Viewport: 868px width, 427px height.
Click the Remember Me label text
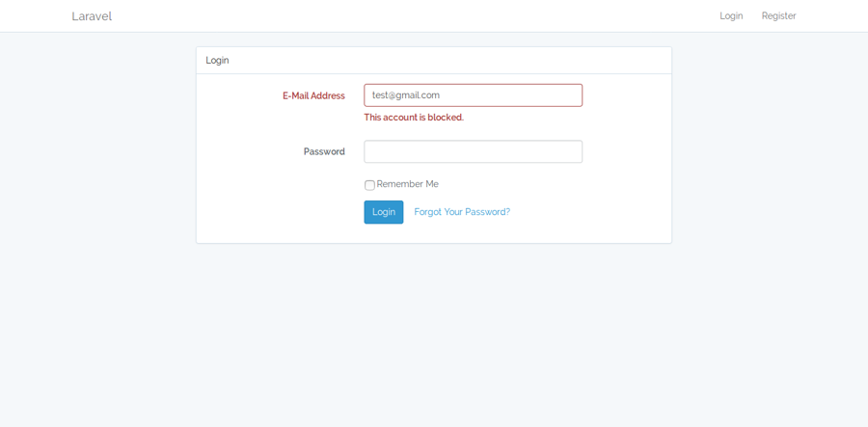(x=407, y=184)
